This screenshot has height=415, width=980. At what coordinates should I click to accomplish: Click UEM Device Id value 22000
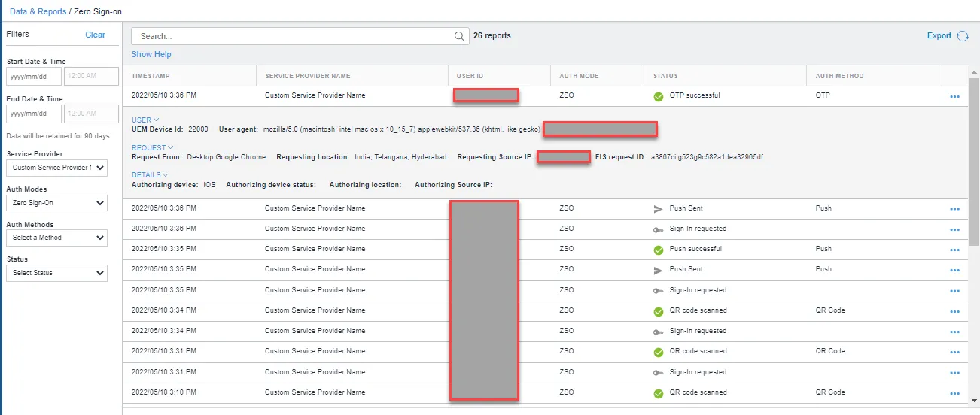click(x=198, y=129)
